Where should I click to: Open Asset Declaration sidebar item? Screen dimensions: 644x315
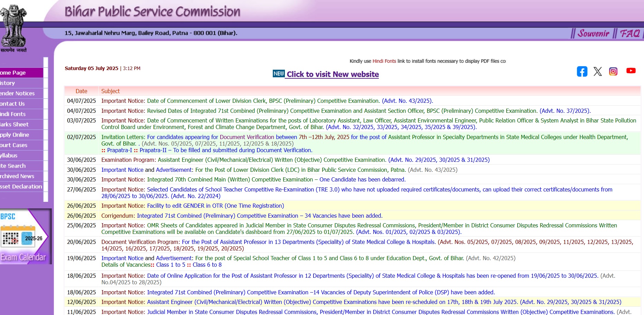21,186
